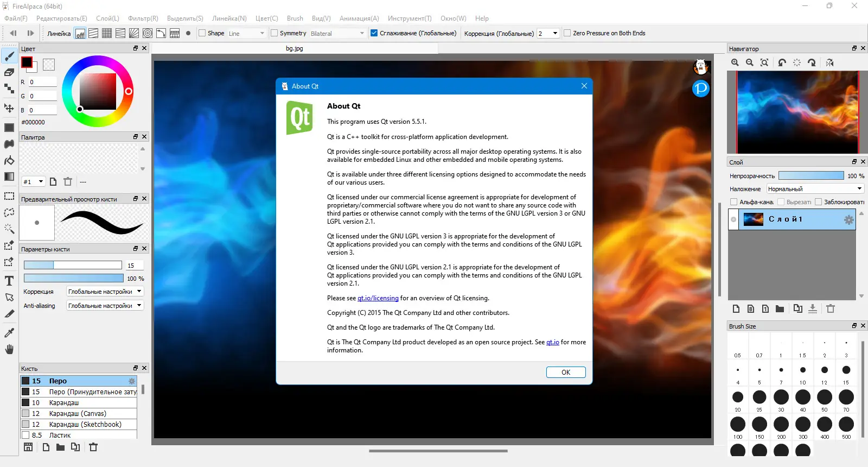The width and height of the screenshot is (868, 467).
Task: Open the Anti-aliasing settings dropdown
Action: pos(105,306)
